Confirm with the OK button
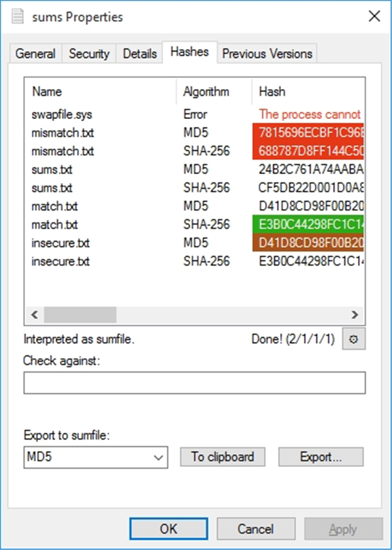The image size is (392, 550). point(169,528)
